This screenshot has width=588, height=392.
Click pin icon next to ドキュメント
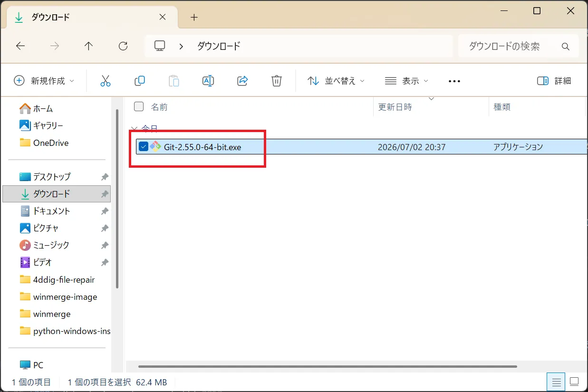click(x=105, y=211)
